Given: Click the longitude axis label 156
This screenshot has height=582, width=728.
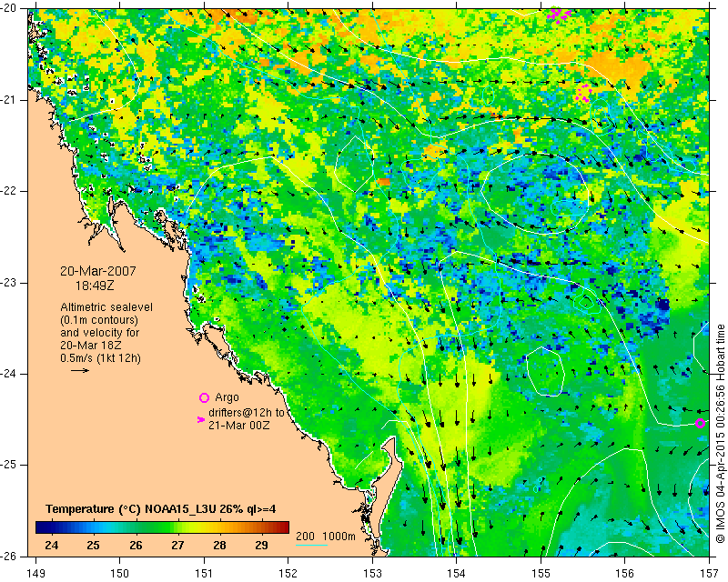Looking at the screenshot, I should tap(625, 574).
